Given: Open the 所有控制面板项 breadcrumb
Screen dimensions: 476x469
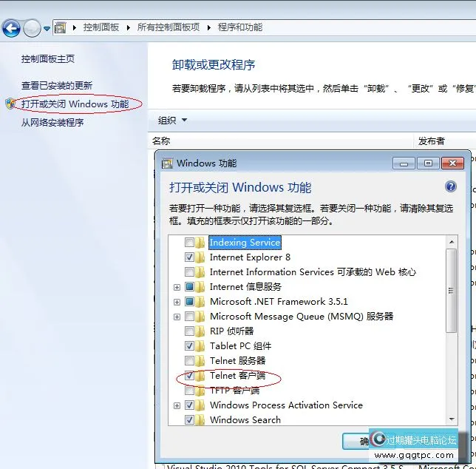Looking at the screenshot, I should click(x=169, y=27).
